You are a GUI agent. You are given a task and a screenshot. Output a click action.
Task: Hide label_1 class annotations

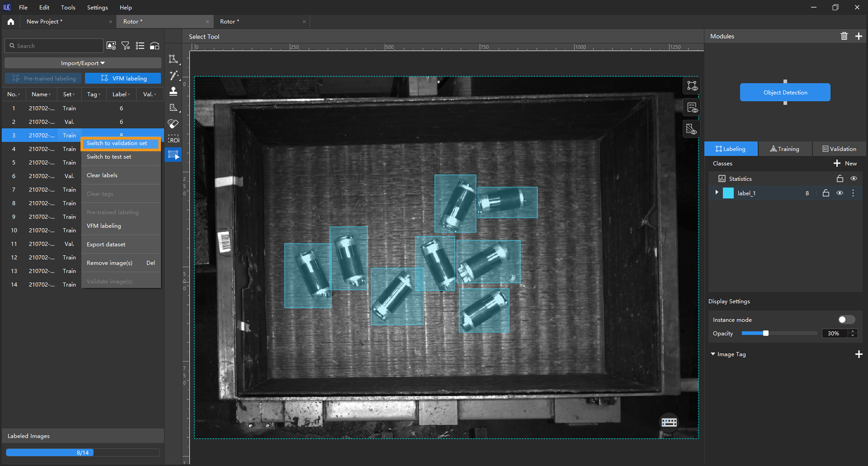(x=840, y=193)
